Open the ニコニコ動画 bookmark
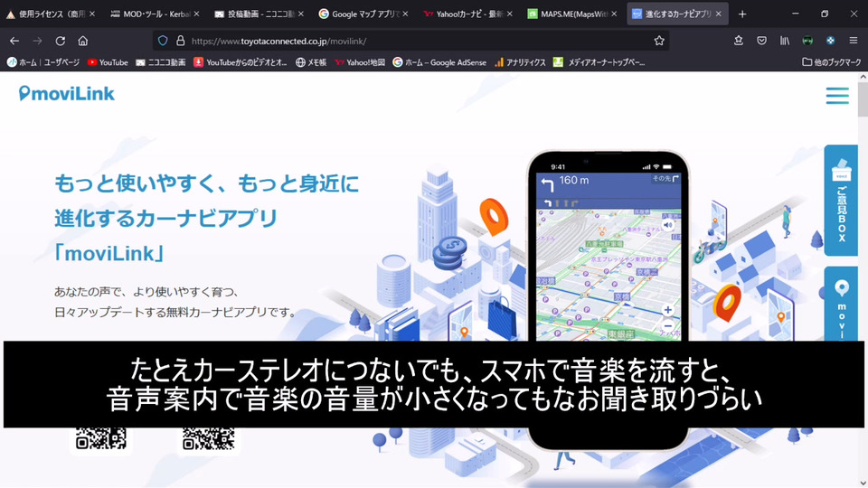868x488 pixels. click(161, 62)
